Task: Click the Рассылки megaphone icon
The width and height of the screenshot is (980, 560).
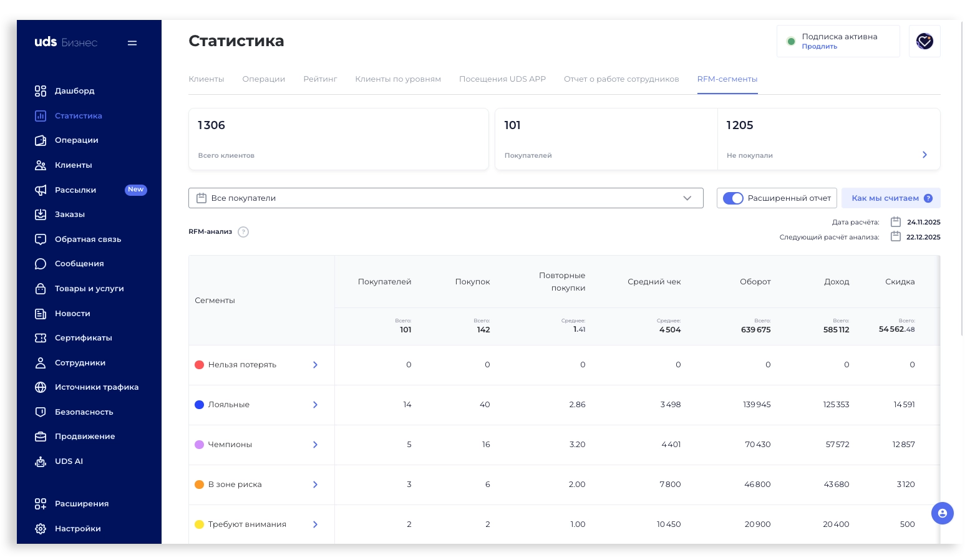Action: (x=41, y=190)
